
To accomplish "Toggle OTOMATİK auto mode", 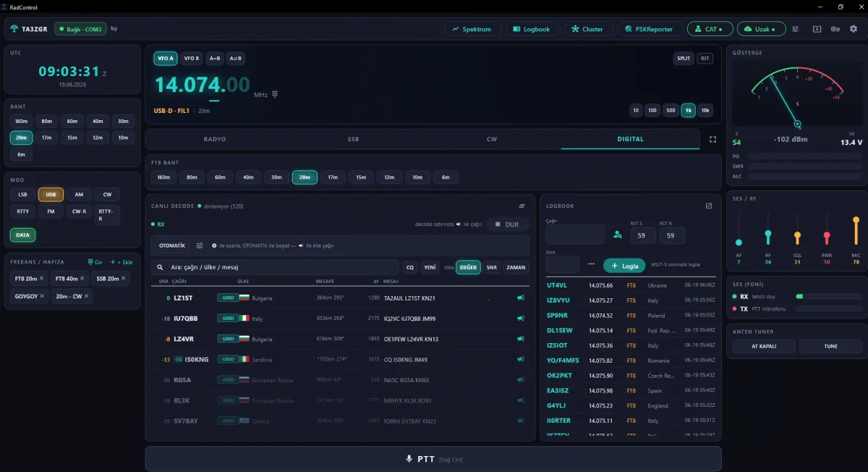I will point(172,245).
